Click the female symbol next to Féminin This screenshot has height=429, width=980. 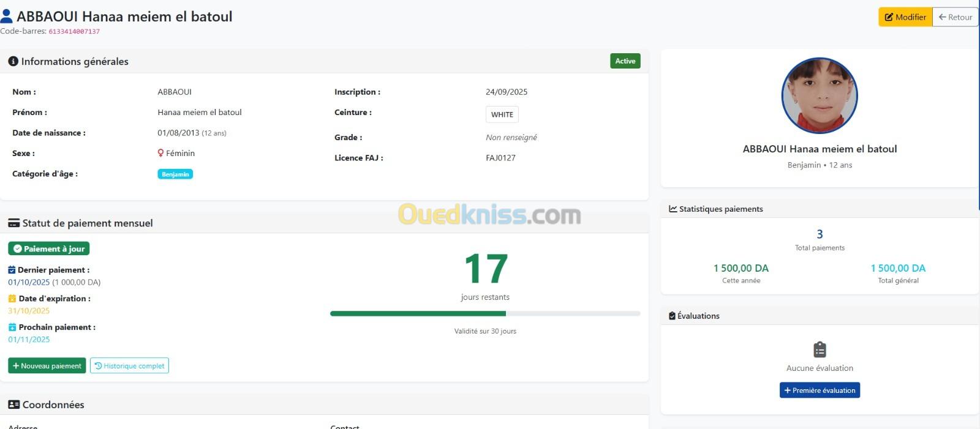[x=160, y=153]
